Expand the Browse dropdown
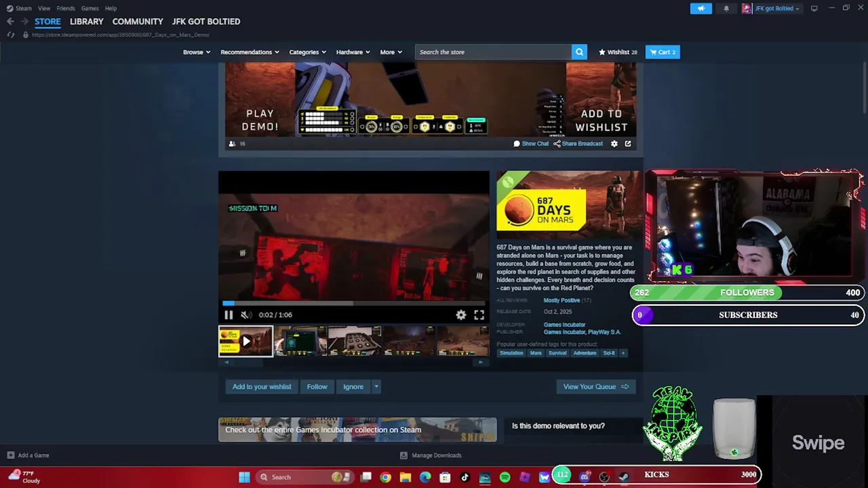868x488 pixels. coord(197,52)
